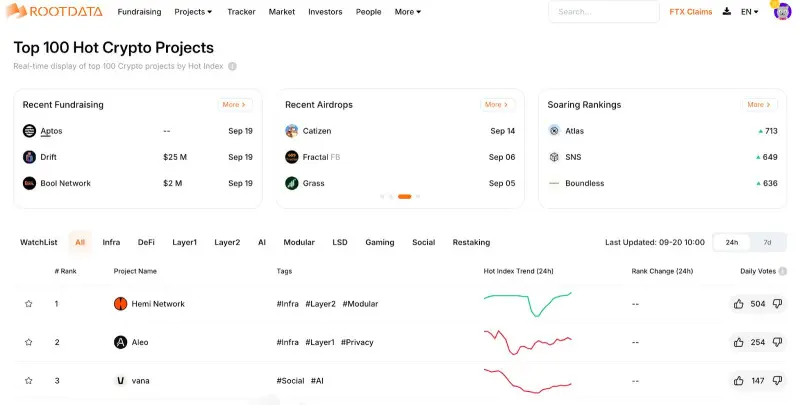Click the Drift project icon

pos(29,157)
